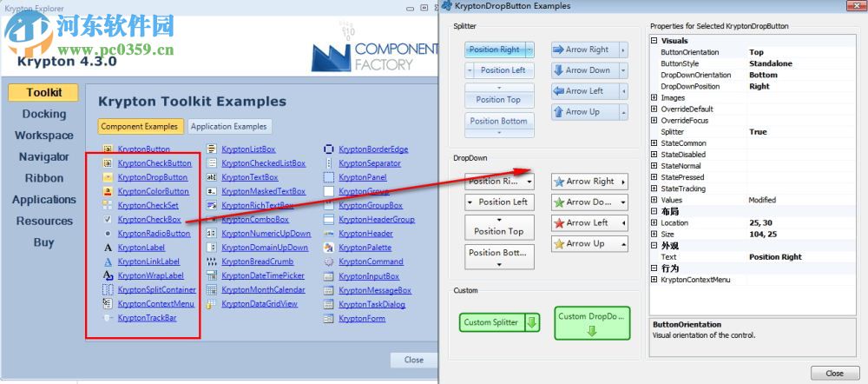Open the Navigator section

(43, 156)
